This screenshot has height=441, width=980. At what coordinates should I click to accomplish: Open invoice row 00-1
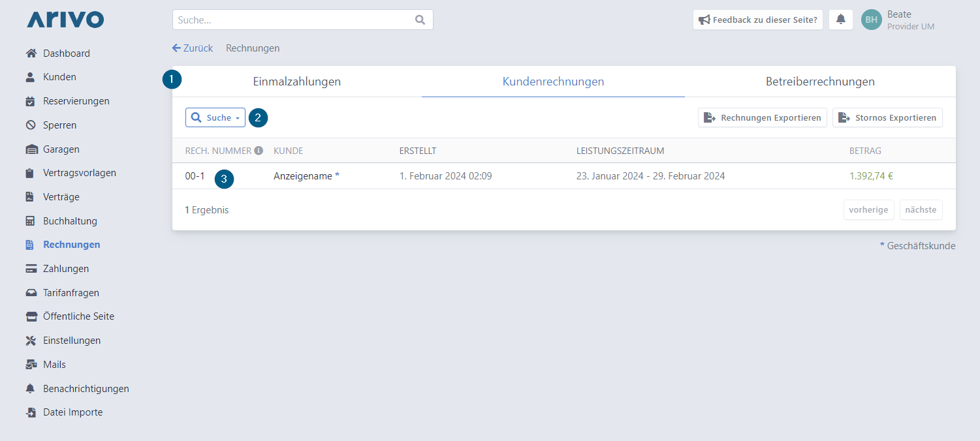(x=195, y=176)
